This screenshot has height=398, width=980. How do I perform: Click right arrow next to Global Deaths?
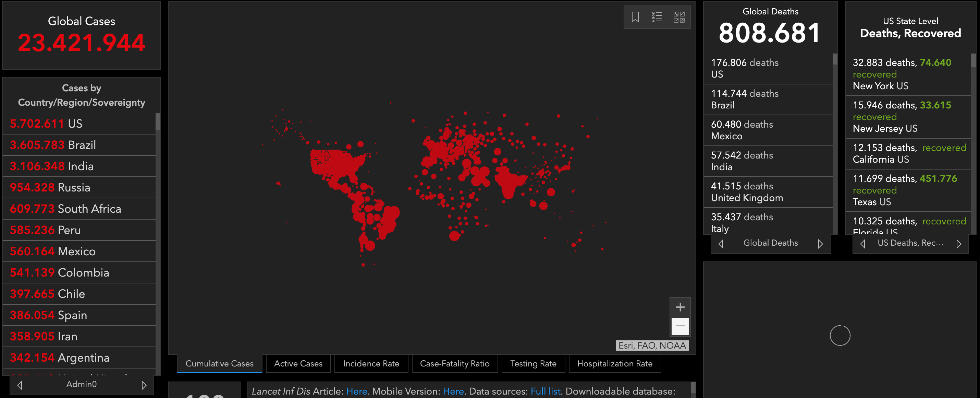820,244
